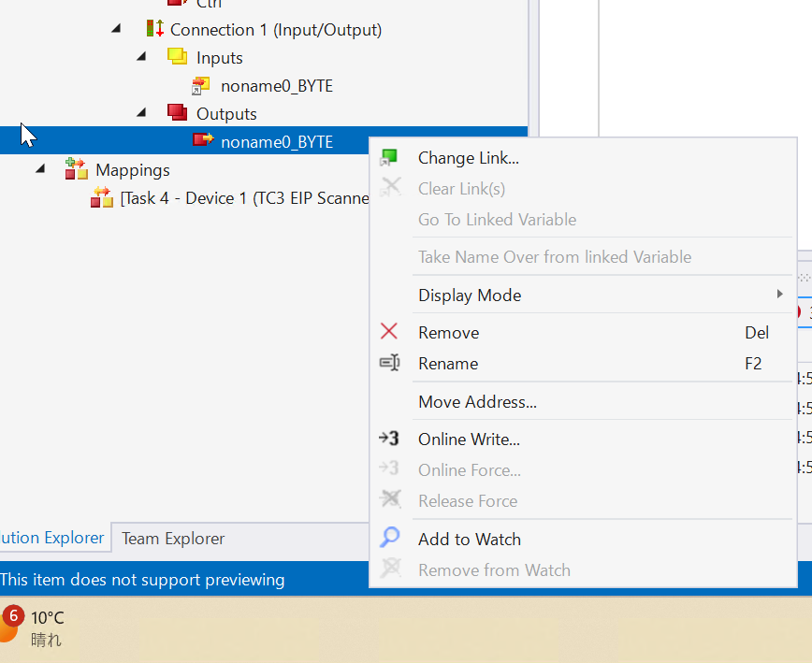Switch to the Team Explorer tab
Screen dimensions: 812x663
pyautogui.click(x=173, y=538)
